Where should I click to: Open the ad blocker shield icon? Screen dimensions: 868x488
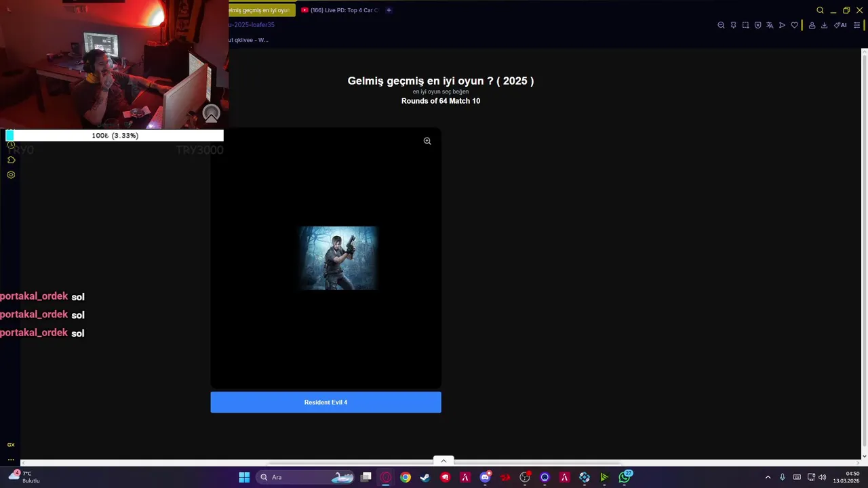click(x=757, y=25)
